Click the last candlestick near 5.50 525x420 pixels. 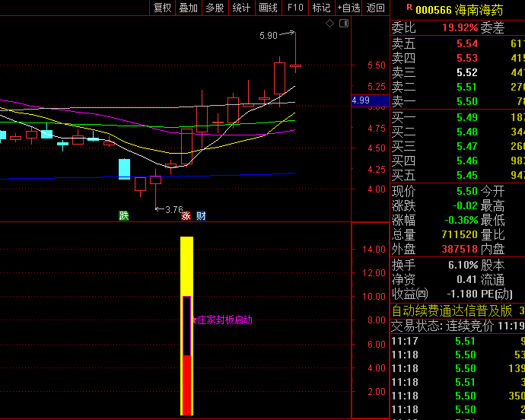295,65
